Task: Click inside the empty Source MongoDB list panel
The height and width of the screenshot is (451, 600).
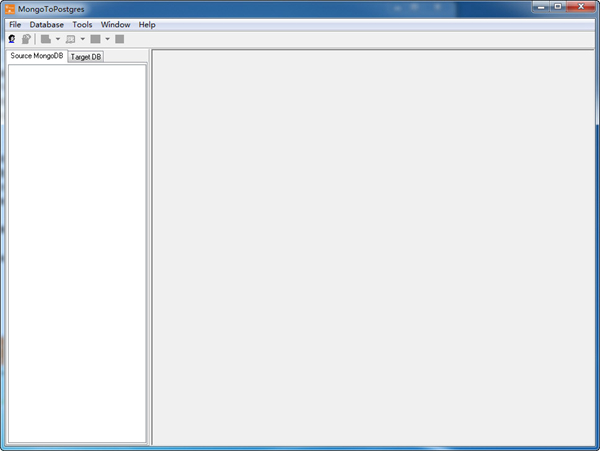Action: click(76, 250)
